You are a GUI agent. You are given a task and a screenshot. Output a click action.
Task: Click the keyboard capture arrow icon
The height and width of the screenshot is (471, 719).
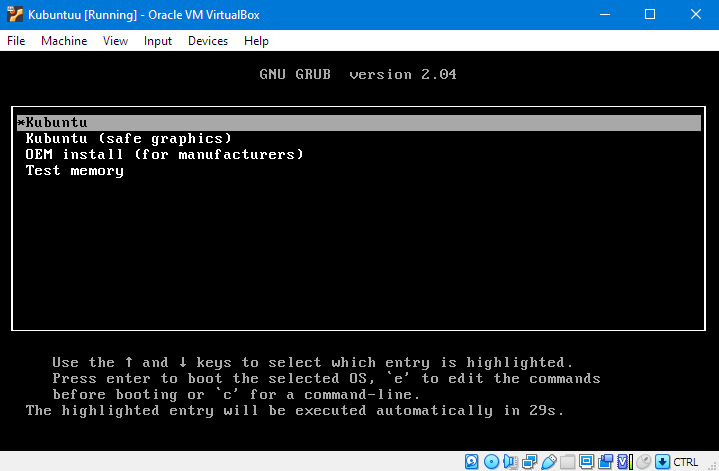click(662, 461)
